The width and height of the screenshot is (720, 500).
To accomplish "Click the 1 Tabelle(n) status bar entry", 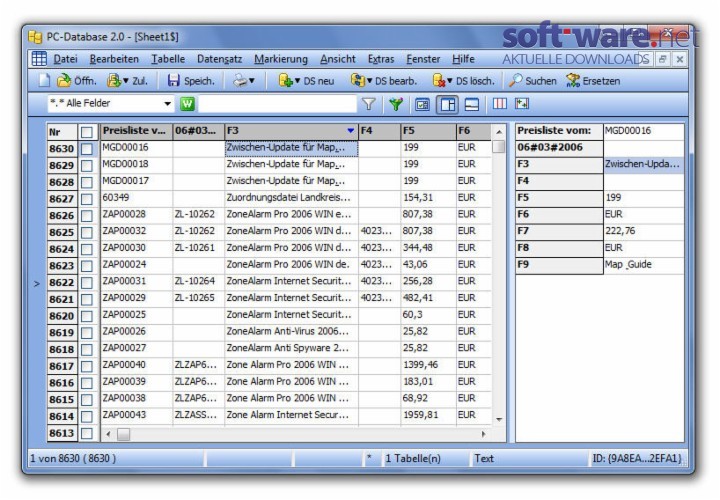I will pyautogui.click(x=413, y=458).
